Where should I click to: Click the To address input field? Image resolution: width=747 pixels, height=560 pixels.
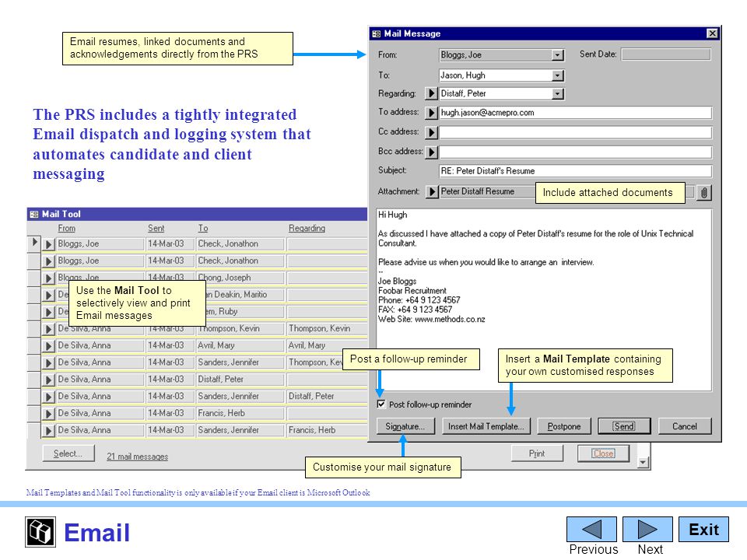[576, 113]
